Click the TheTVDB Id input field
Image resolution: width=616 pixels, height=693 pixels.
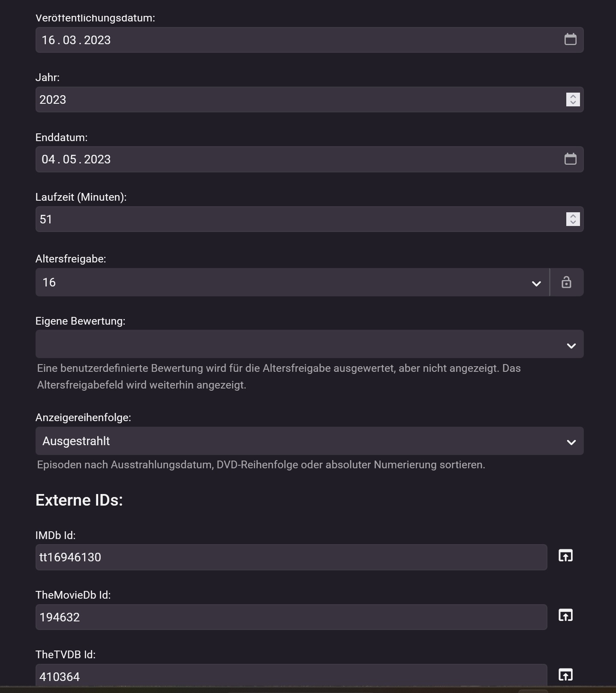pos(291,676)
